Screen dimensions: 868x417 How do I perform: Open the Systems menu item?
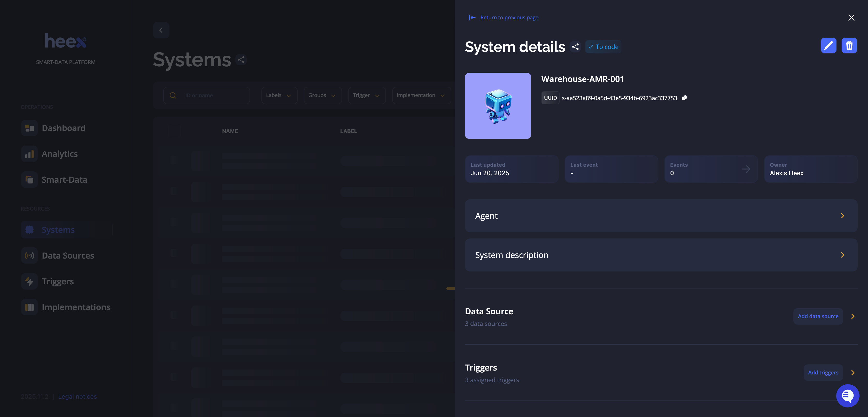pyautogui.click(x=58, y=230)
